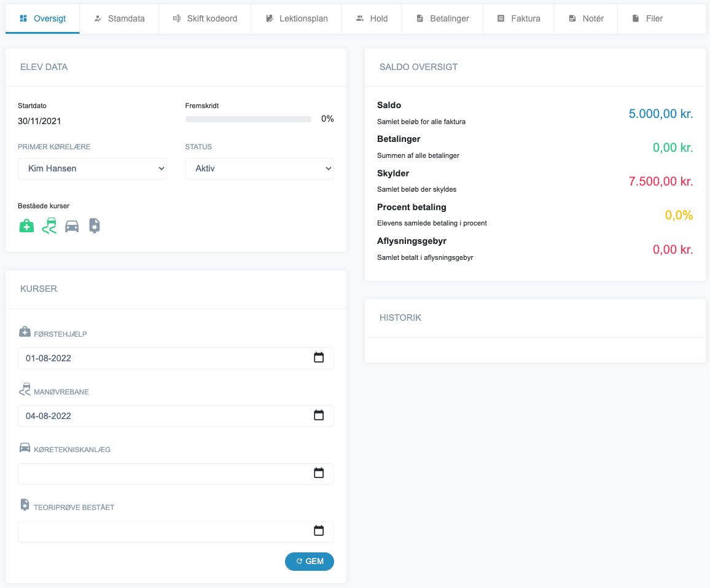710x588 pixels.
Task: Open the Lektionsplan tab
Action: click(x=297, y=18)
